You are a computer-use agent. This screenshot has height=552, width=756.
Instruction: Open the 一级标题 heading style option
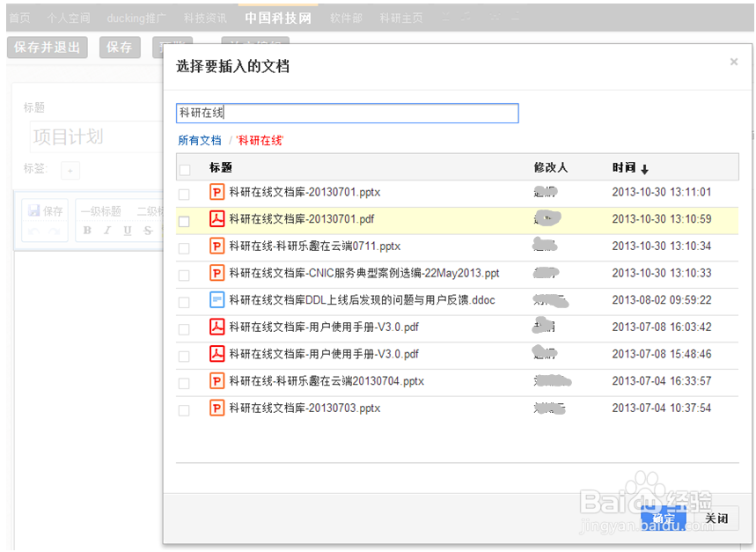pos(100,211)
